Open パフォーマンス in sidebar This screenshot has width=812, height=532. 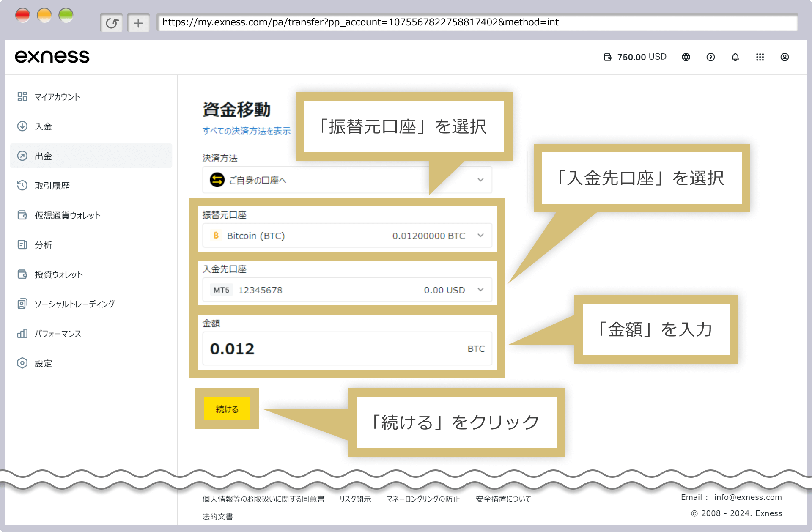[91, 333]
